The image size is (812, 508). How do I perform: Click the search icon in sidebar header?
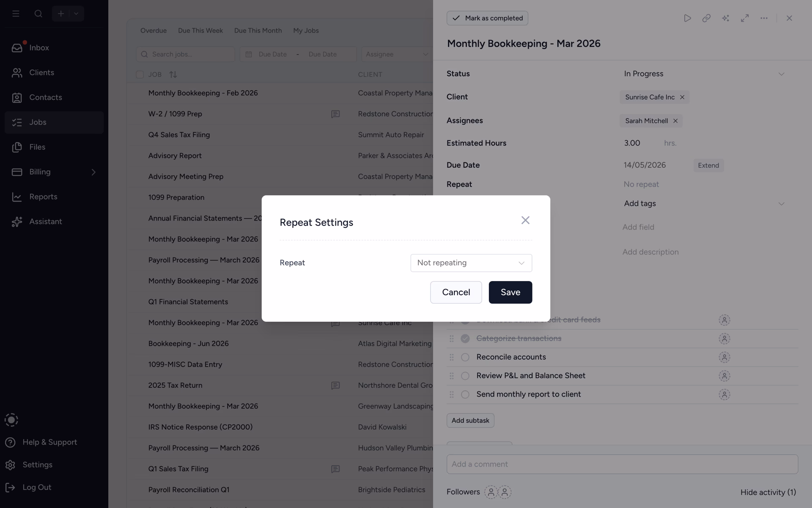click(38, 14)
